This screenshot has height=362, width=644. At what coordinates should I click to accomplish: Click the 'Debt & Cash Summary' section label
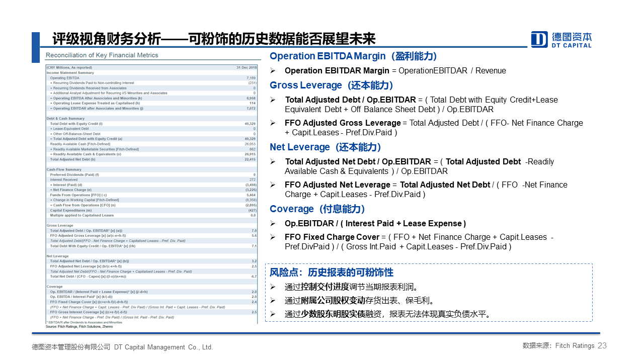tap(65, 119)
